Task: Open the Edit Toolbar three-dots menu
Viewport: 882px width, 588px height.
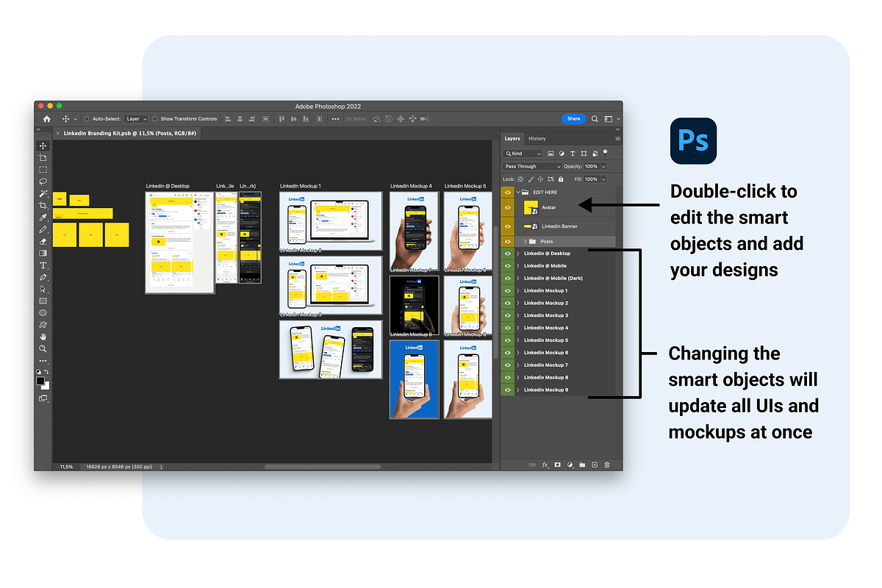Action: click(43, 361)
